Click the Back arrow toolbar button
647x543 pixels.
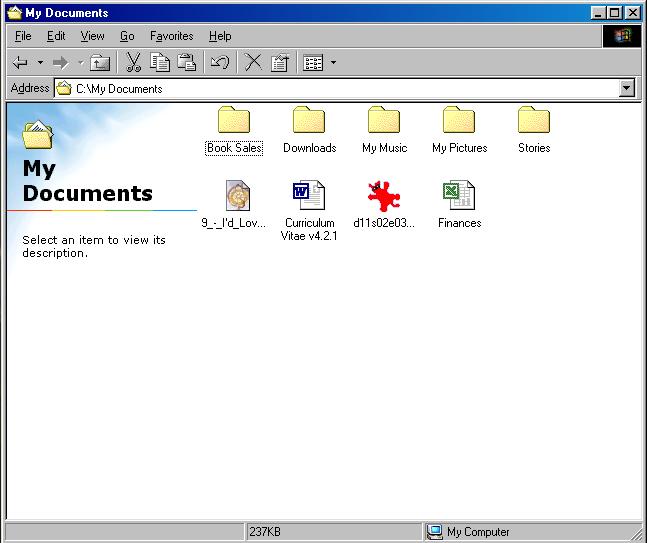(20, 63)
